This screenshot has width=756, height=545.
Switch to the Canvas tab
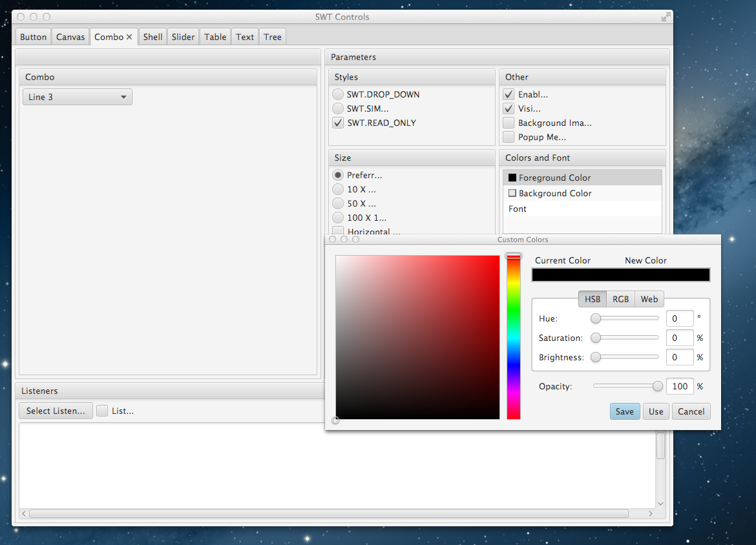70,37
